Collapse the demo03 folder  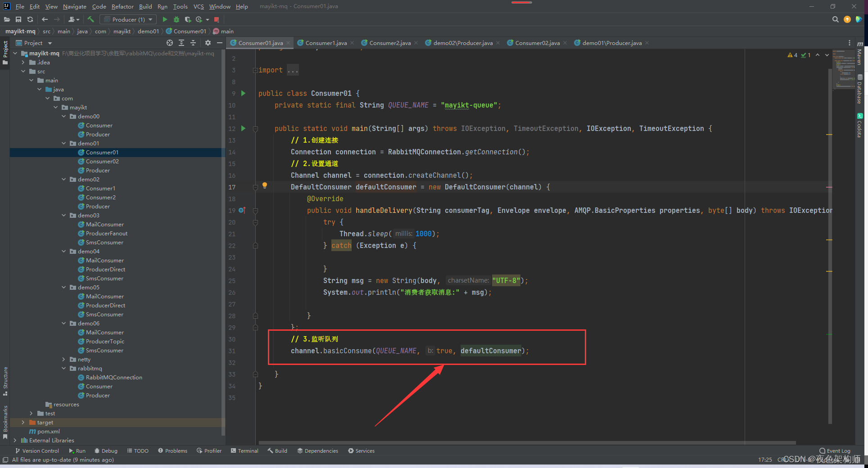click(x=64, y=215)
